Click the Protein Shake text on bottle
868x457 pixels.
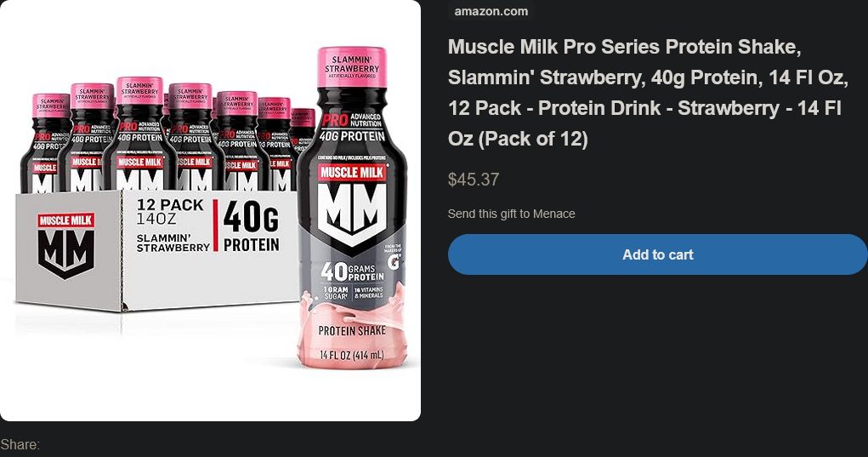[x=352, y=330]
